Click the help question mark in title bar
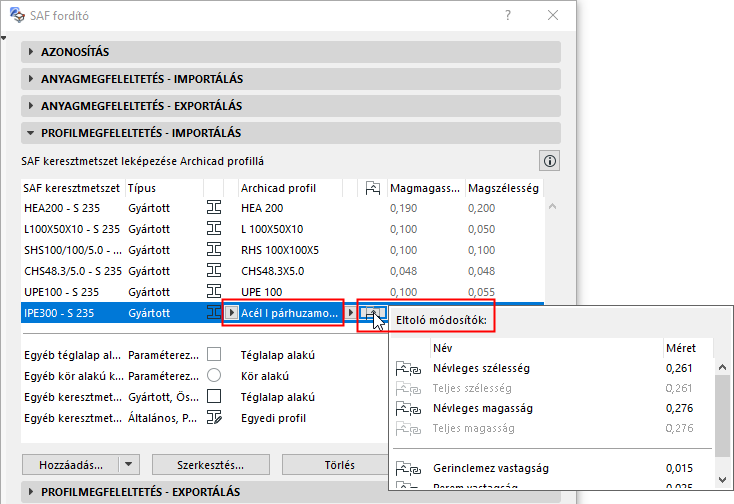 [508, 15]
